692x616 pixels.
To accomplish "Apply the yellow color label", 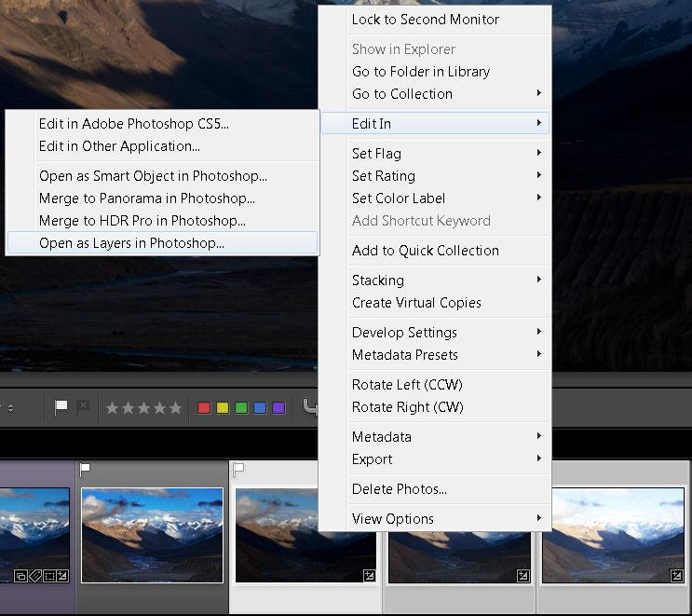I will pos(223,408).
